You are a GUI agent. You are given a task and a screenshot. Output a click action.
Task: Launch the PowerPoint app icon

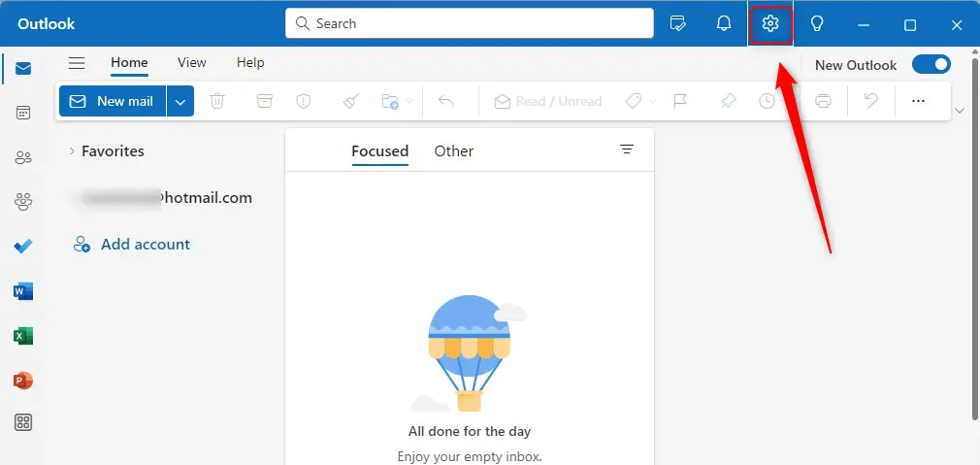pos(23,381)
